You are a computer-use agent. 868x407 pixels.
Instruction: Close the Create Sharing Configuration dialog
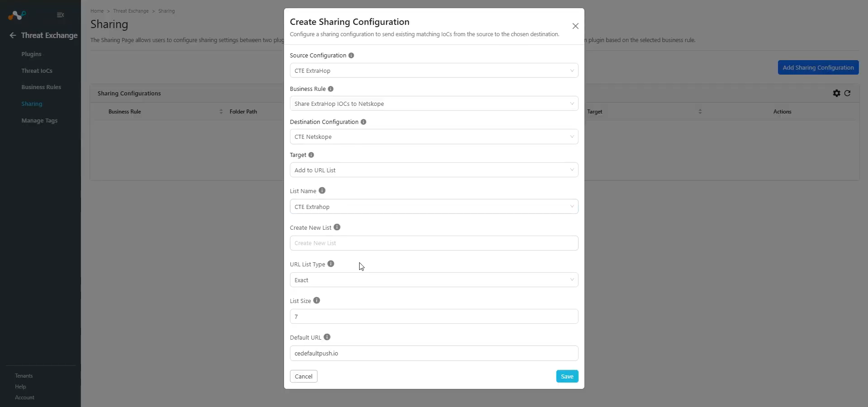coord(575,26)
